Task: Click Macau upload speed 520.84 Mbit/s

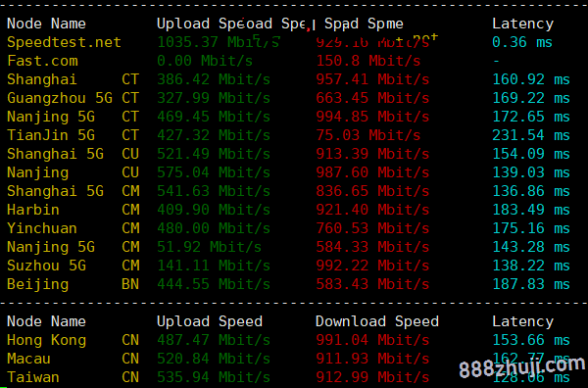Action: pyautogui.click(x=214, y=359)
